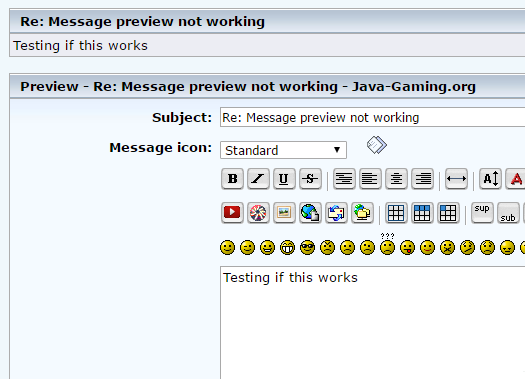Insert image tag icon
The width and height of the screenshot is (525, 379).
click(284, 213)
